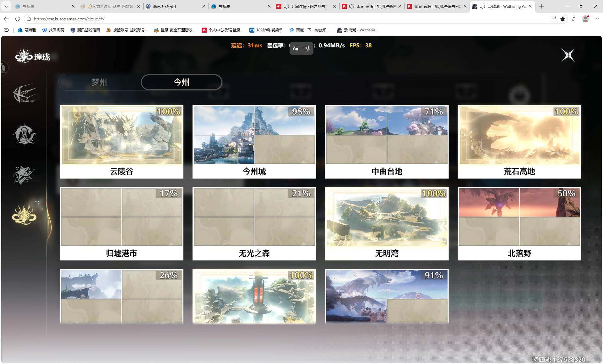Viewport: 603px width, 364px height.
Task: Open the 中曲台地 area card
Action: click(x=387, y=142)
